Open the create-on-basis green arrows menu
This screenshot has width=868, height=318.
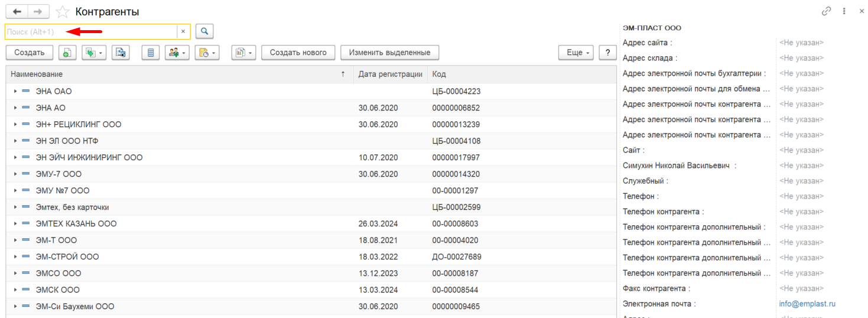point(93,53)
